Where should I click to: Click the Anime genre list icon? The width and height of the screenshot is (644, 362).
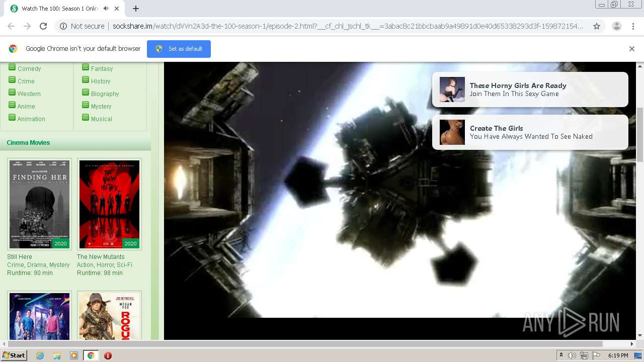click(x=12, y=105)
